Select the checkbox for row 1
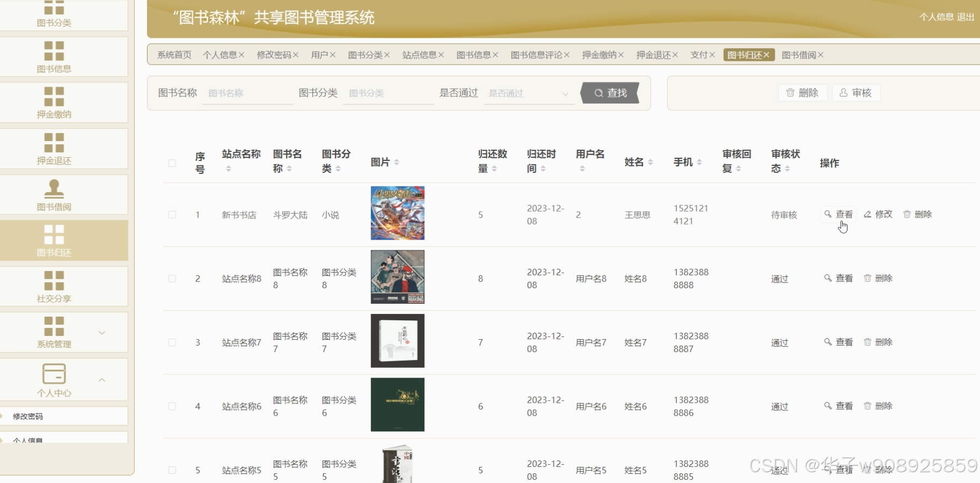980x483 pixels. point(172,215)
